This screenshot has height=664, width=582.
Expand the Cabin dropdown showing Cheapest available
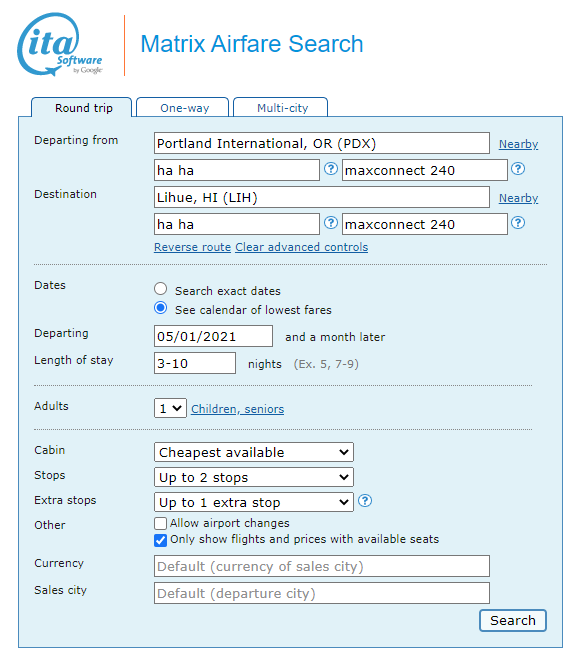254,452
